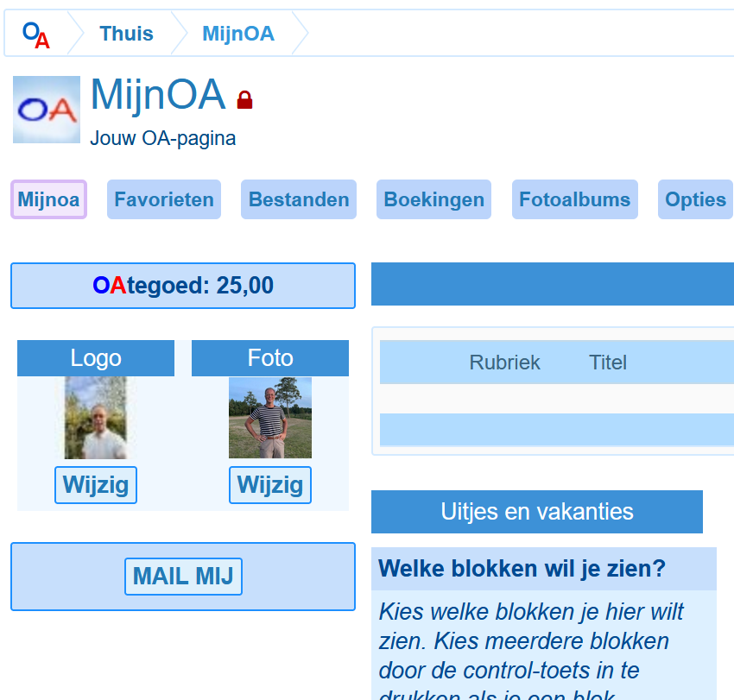Open the Foto thumbnail of the man outdoors
This screenshot has height=700, width=734.
270,418
